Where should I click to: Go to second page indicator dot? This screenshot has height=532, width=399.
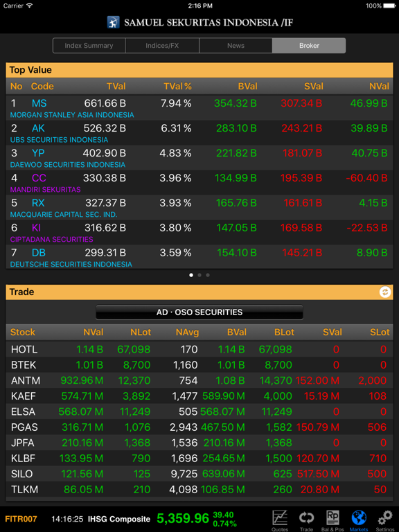click(199, 275)
